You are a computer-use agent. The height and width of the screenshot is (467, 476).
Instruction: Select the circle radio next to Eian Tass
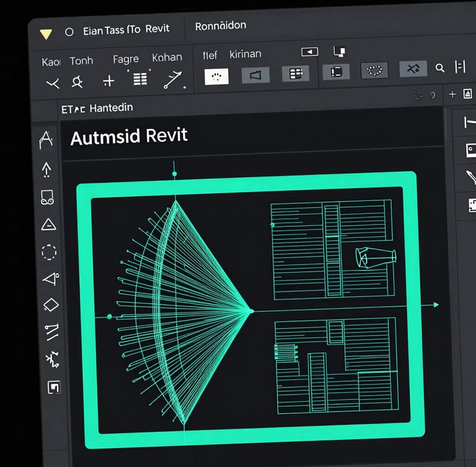pos(69,32)
